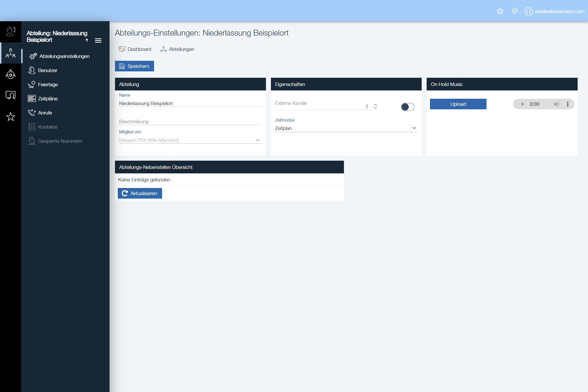This screenshot has height=392, width=588.
Task: Click the Externe Kanäle number stepper arrows
Action: coord(375,106)
